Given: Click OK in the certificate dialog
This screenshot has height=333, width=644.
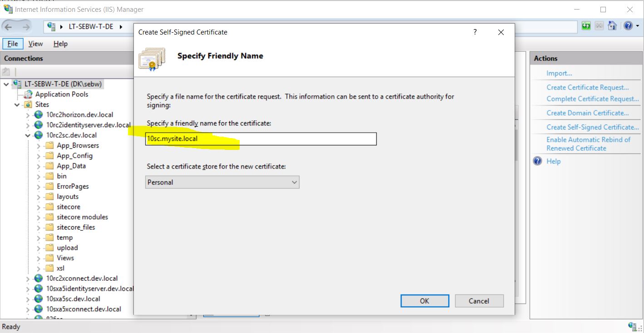Looking at the screenshot, I should (x=425, y=301).
